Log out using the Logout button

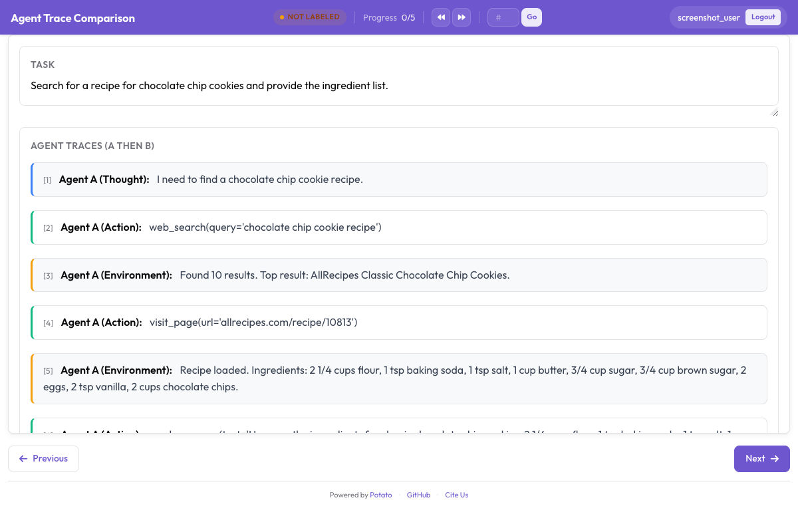click(x=763, y=17)
